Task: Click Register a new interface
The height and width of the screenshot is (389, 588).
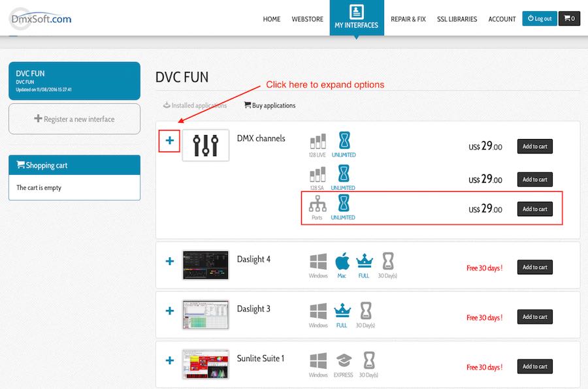Action: point(74,119)
